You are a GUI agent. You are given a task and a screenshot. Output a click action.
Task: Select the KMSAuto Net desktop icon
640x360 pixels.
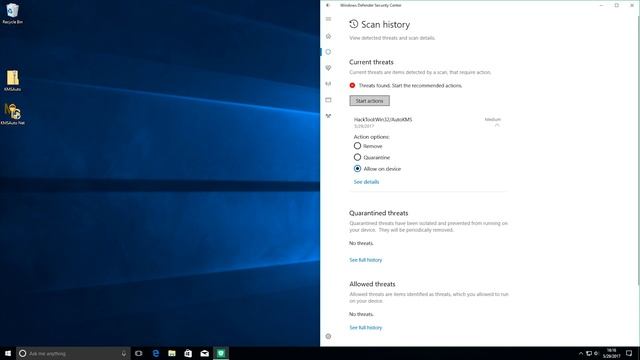(12, 114)
